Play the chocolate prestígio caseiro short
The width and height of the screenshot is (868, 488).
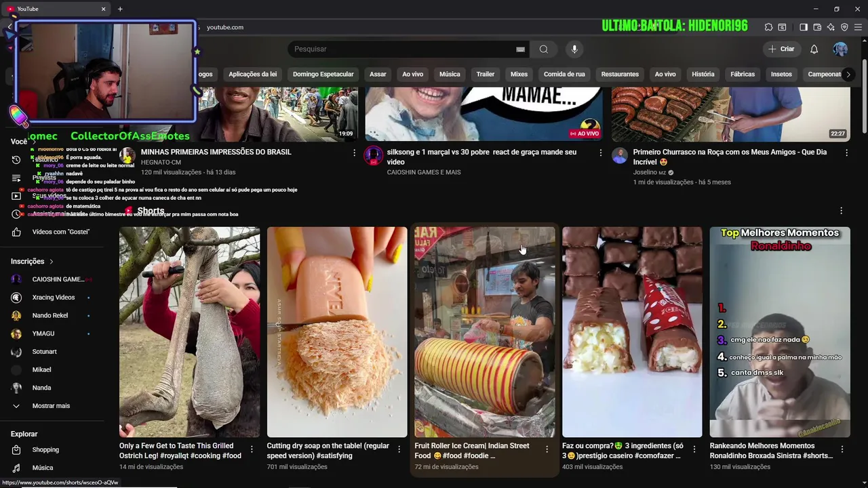[x=632, y=332]
